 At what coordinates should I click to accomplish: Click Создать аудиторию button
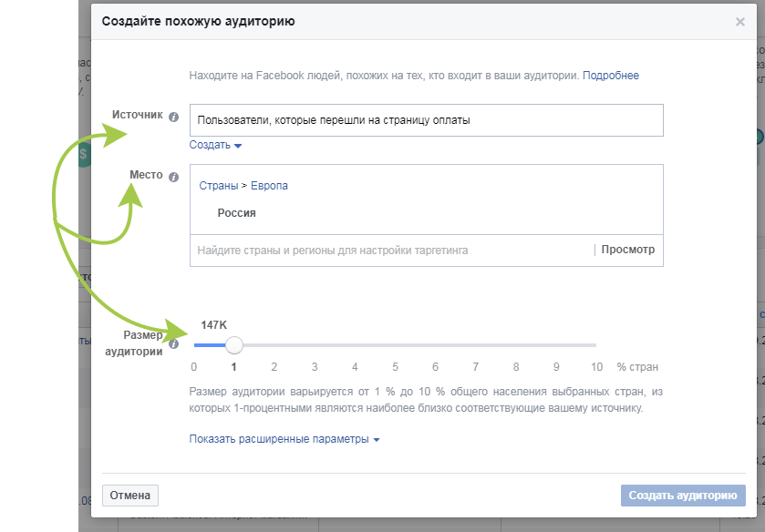tap(682, 496)
